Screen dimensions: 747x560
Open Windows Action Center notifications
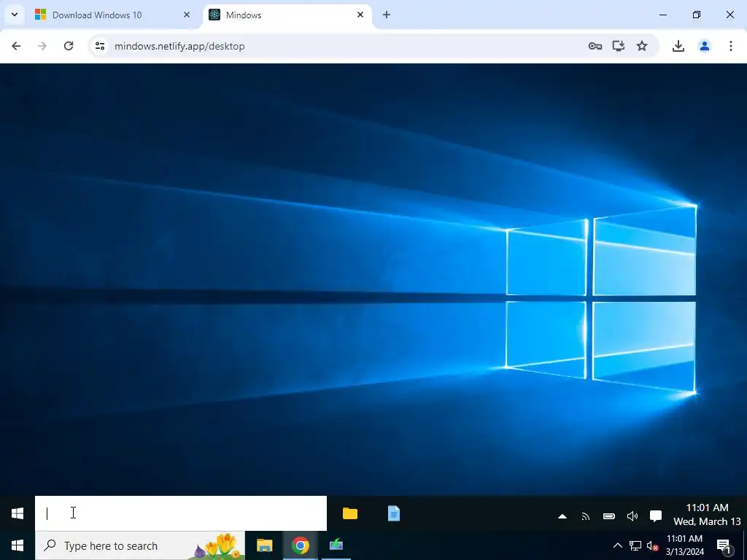coord(724,545)
